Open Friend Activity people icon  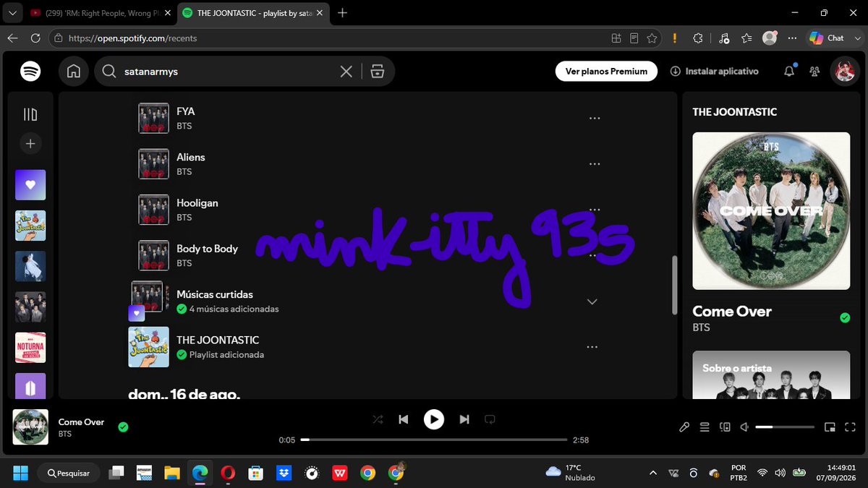click(x=815, y=71)
